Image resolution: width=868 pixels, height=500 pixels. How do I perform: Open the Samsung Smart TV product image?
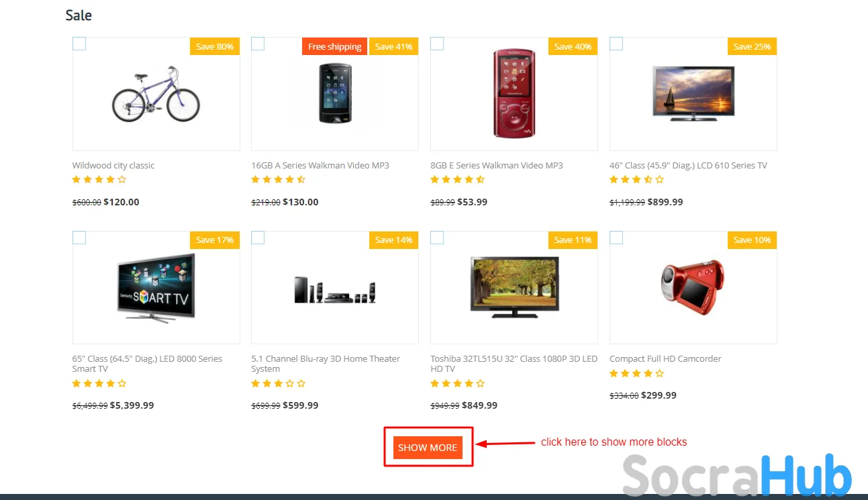pos(156,287)
